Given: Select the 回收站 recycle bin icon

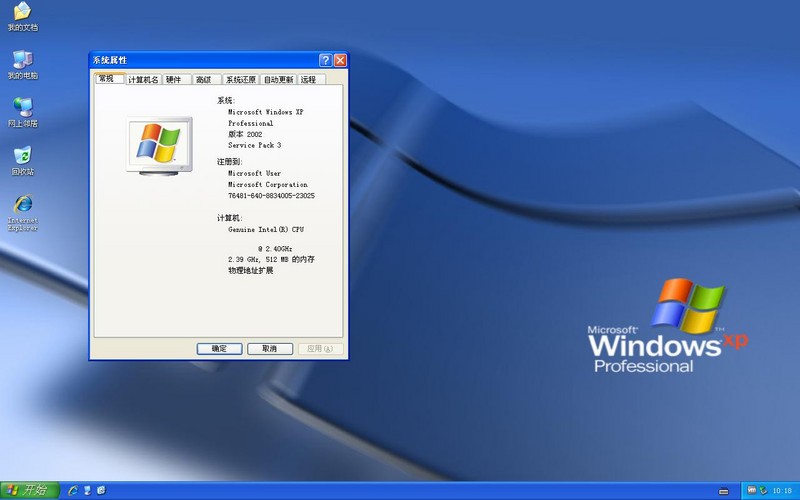Looking at the screenshot, I should point(22,161).
